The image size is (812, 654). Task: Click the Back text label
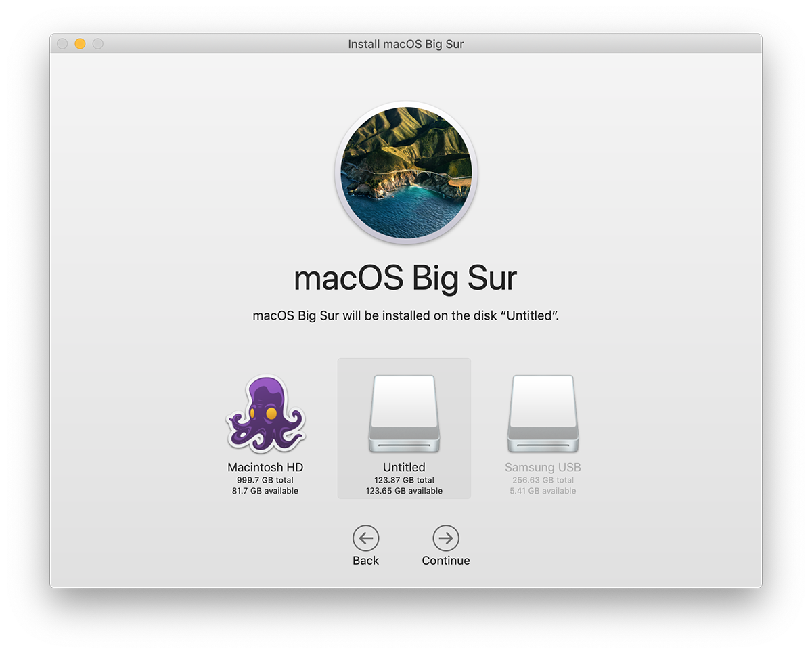pyautogui.click(x=365, y=561)
